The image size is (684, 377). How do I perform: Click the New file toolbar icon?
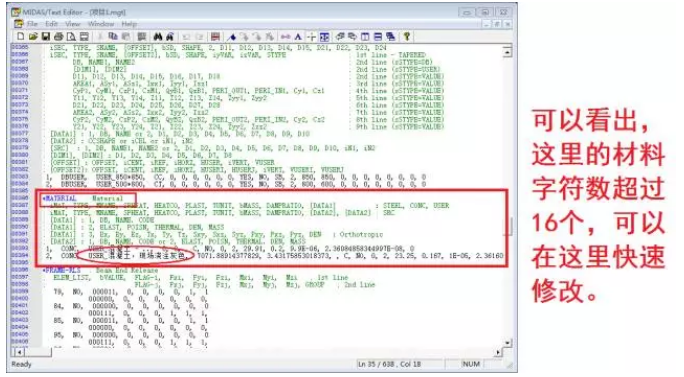pos(21,37)
